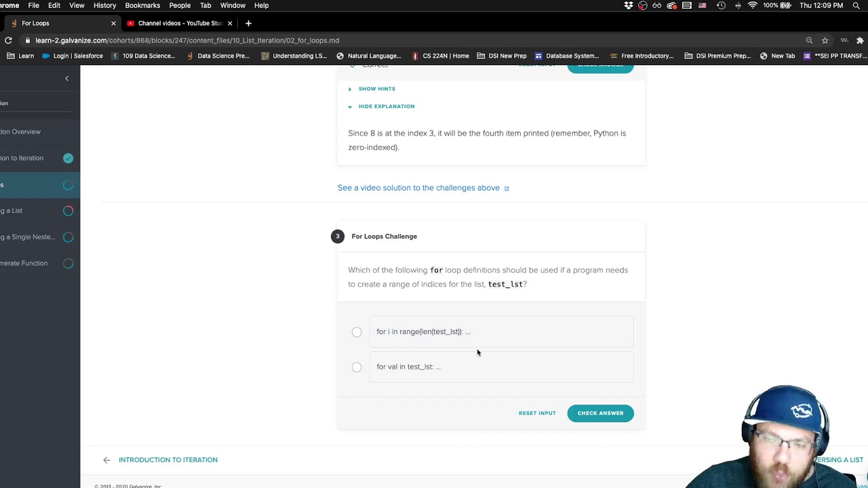Click progress circle of highlighted sidebar lesson
The width and height of the screenshot is (868, 488).
coord(68,185)
